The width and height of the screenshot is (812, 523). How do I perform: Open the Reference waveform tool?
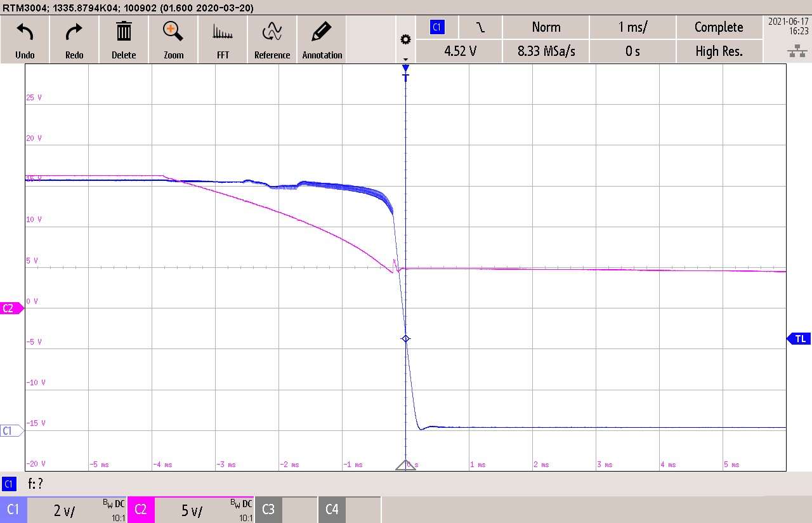[272, 39]
